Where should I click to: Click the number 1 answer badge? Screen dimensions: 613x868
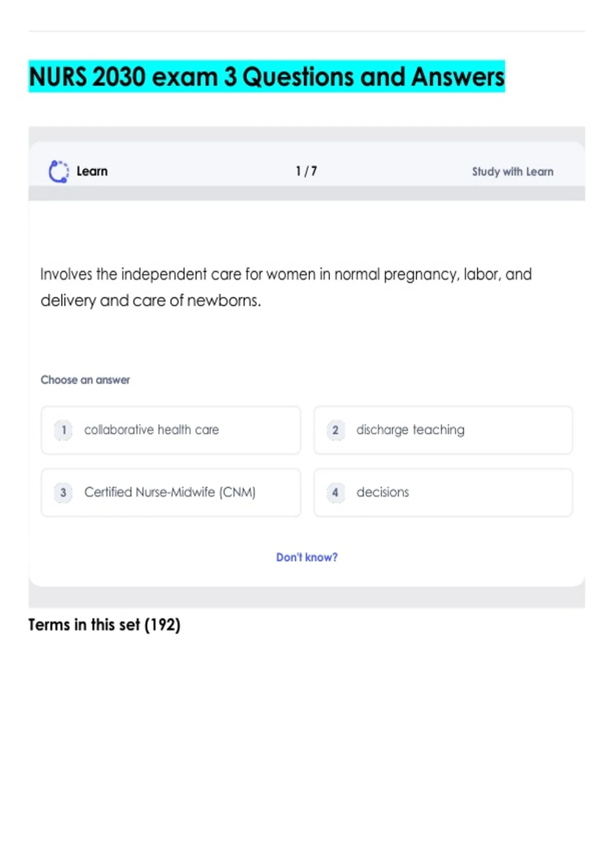click(x=63, y=430)
